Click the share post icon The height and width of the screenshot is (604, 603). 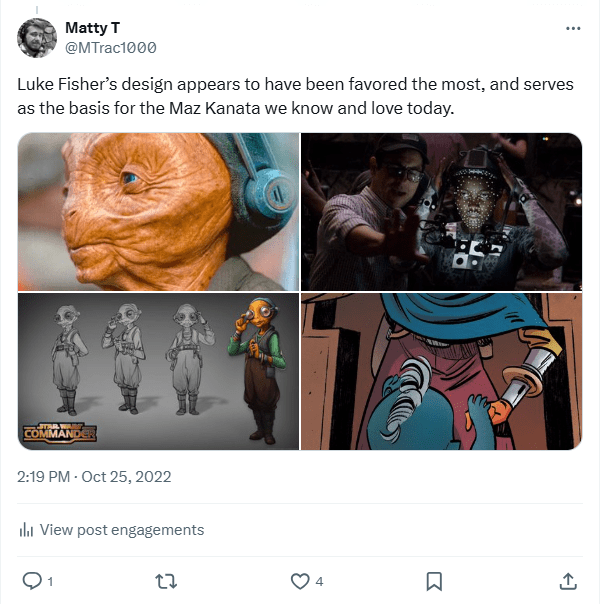567,580
